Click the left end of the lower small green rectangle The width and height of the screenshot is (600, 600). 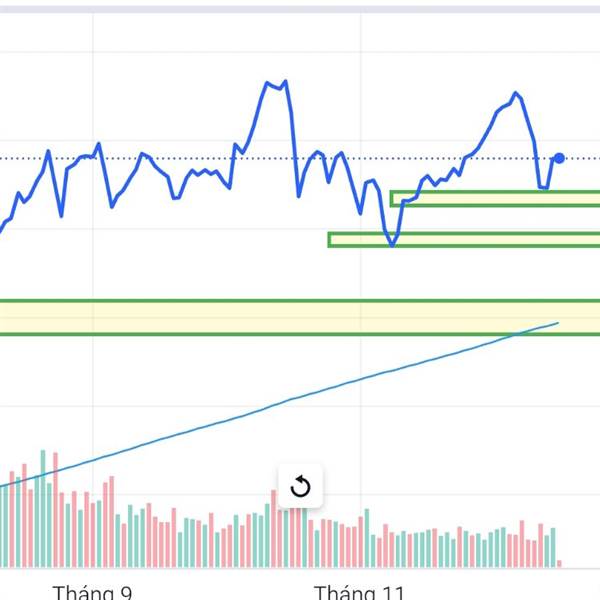pos(330,239)
